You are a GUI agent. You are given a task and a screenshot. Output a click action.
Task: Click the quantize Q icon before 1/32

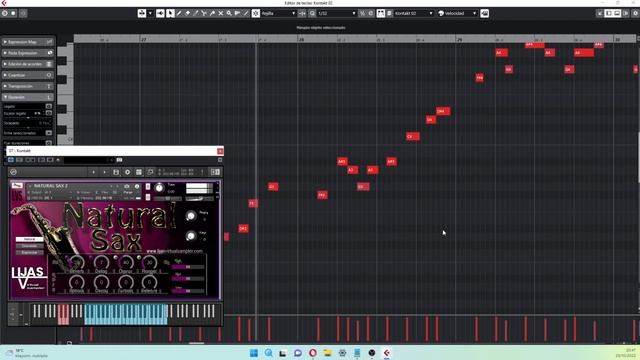(x=312, y=13)
